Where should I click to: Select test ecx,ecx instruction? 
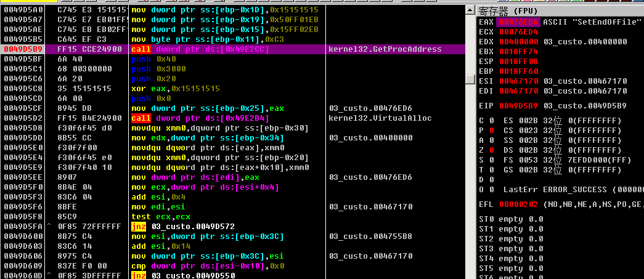pyautogui.click(x=161, y=216)
